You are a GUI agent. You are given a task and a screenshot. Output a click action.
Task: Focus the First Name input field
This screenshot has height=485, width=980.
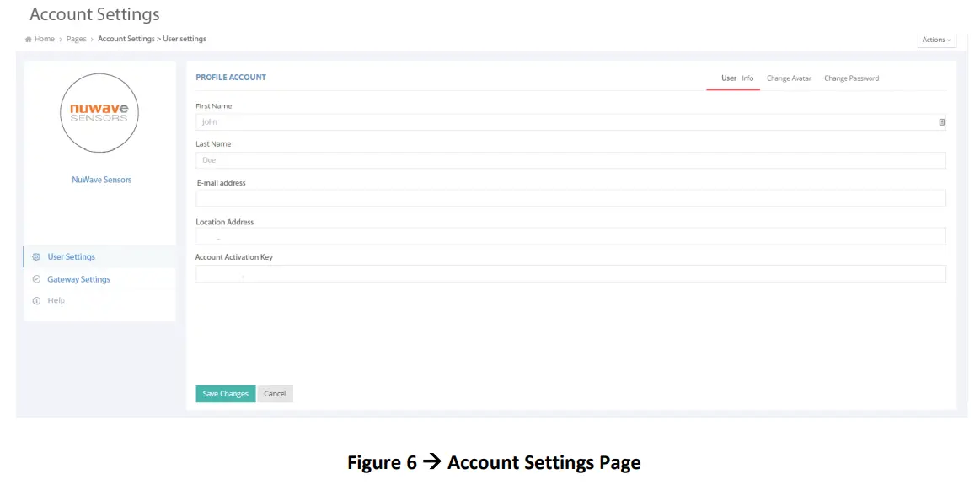[570, 122]
